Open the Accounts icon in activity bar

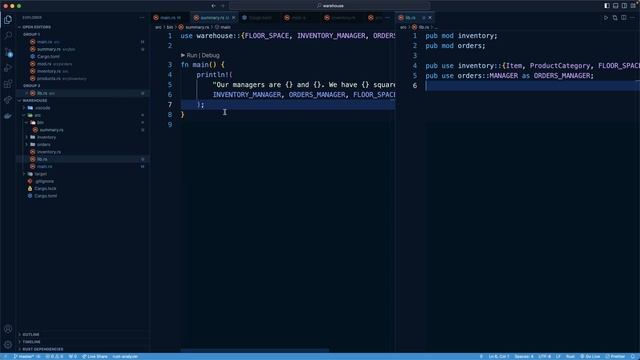pyautogui.click(x=8, y=329)
